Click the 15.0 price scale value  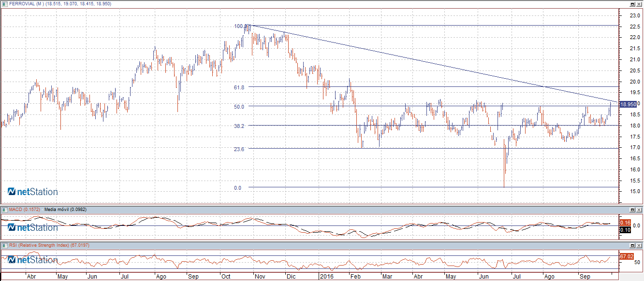coord(635,192)
